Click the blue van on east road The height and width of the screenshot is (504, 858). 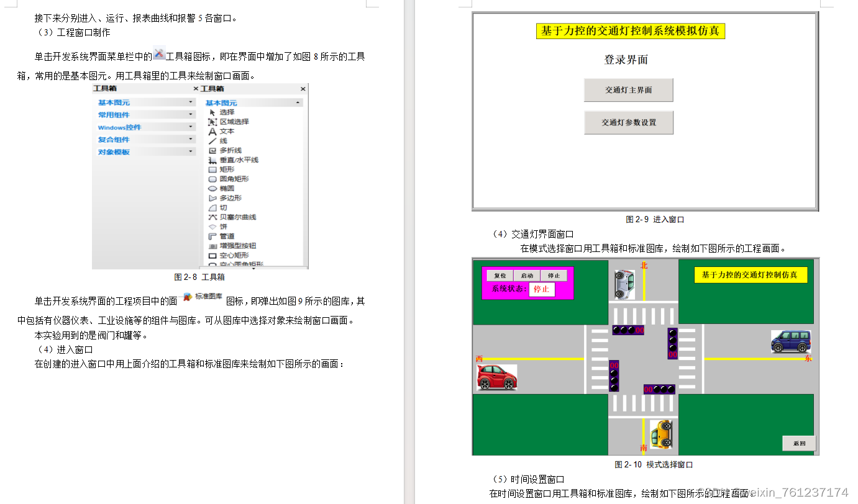(x=791, y=341)
